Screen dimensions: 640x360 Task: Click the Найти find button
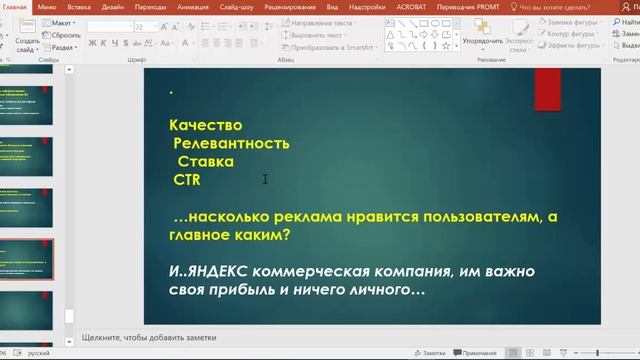(x=627, y=22)
